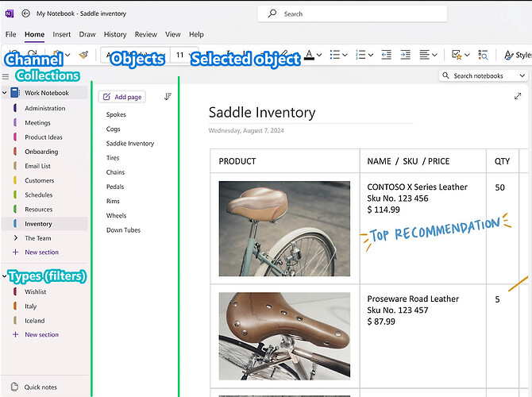This screenshot has width=532, height=397.
Task: Open the Customers section
Action: coord(44,180)
